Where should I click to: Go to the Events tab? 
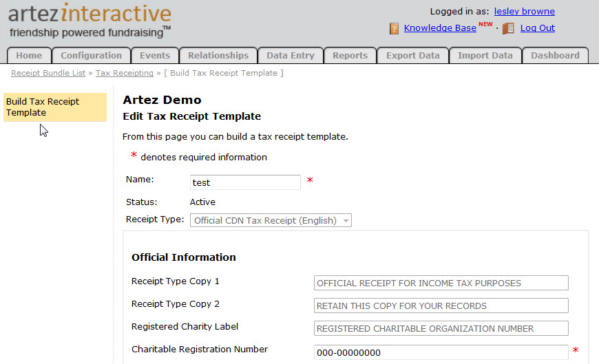[x=155, y=56]
